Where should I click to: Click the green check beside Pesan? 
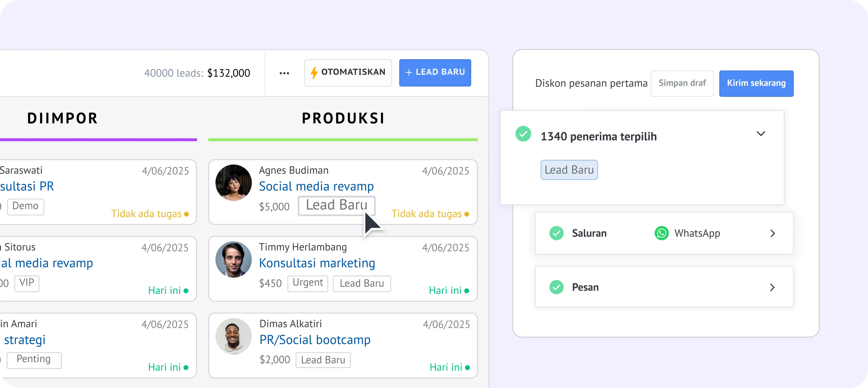[556, 287]
